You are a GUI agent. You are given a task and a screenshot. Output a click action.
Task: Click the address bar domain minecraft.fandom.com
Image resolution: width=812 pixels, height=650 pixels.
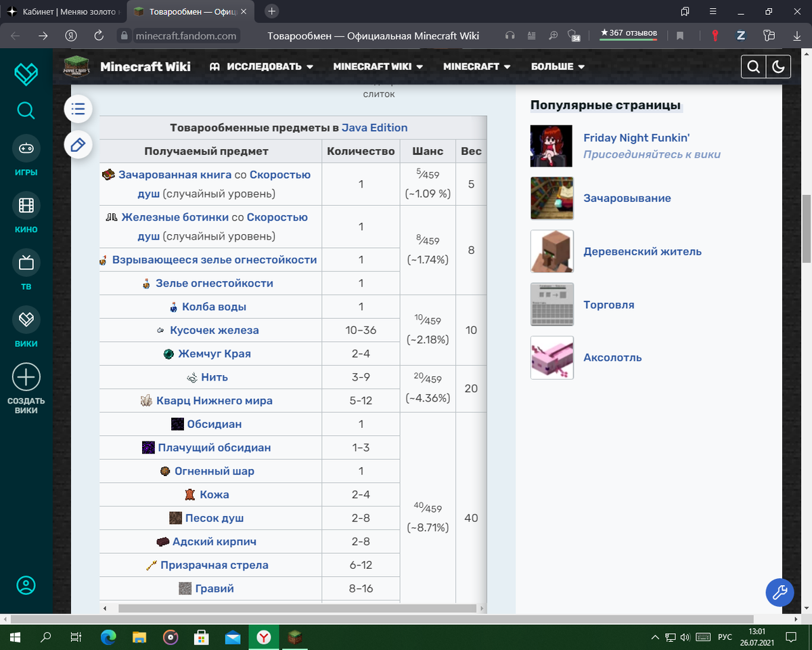click(x=185, y=36)
